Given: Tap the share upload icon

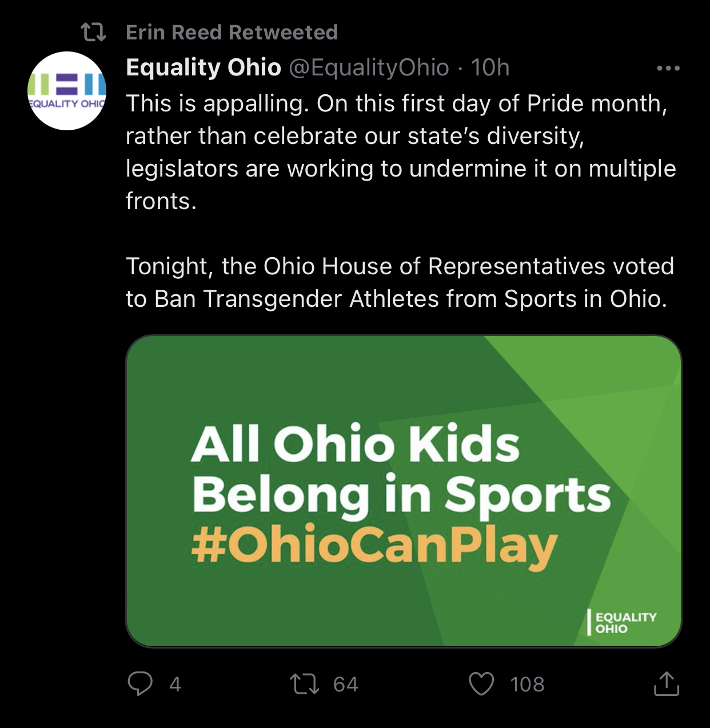Looking at the screenshot, I should (666, 684).
